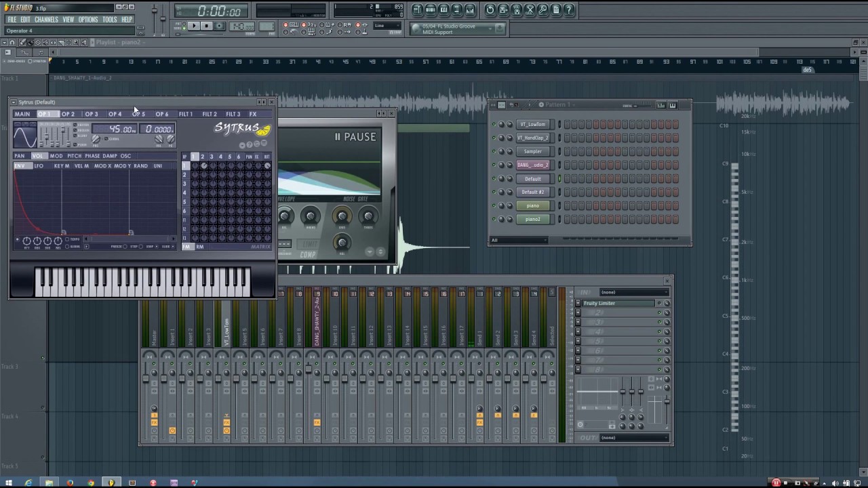Click the Playlist magnet snap icon
The image size is (868, 488).
(12, 42)
